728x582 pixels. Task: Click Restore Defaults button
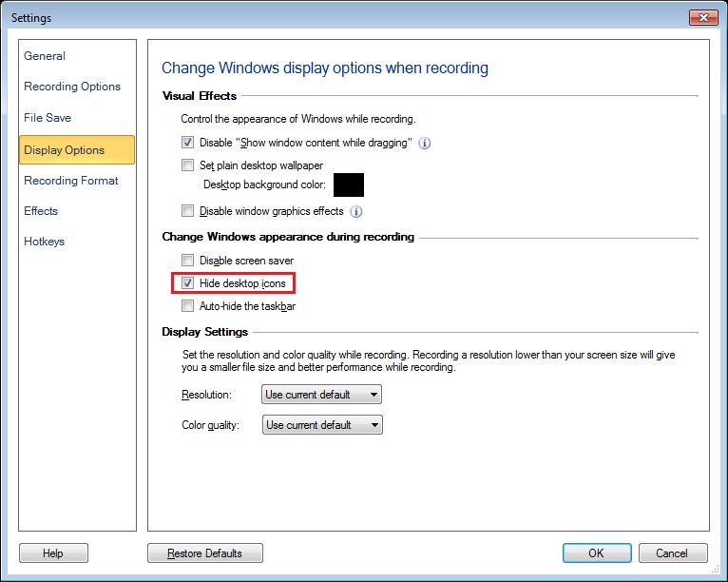(205, 553)
